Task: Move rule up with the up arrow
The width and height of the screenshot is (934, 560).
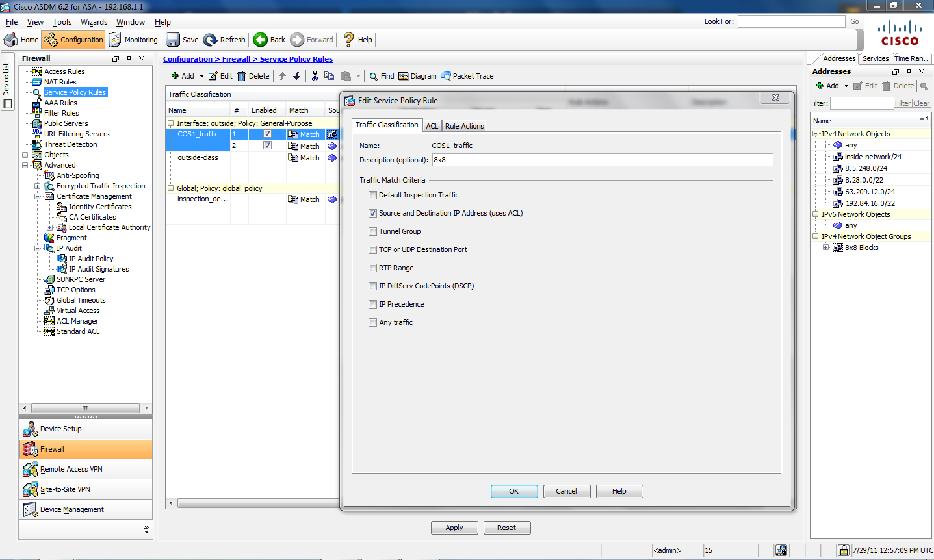Action: [282, 76]
